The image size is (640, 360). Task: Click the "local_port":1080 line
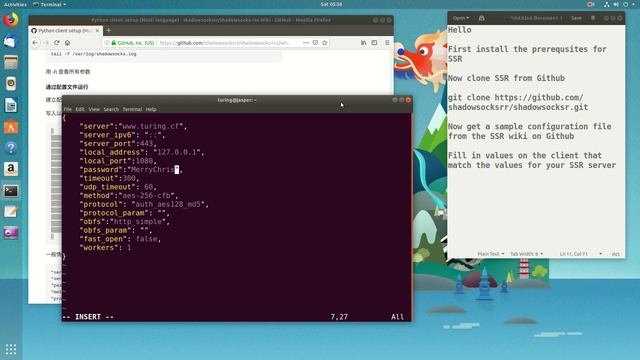click(118, 161)
